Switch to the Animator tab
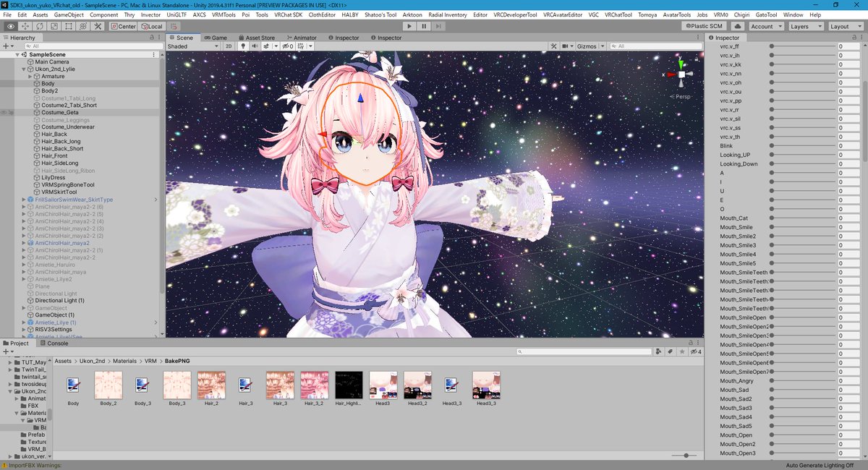The image size is (868, 470). tap(302, 38)
